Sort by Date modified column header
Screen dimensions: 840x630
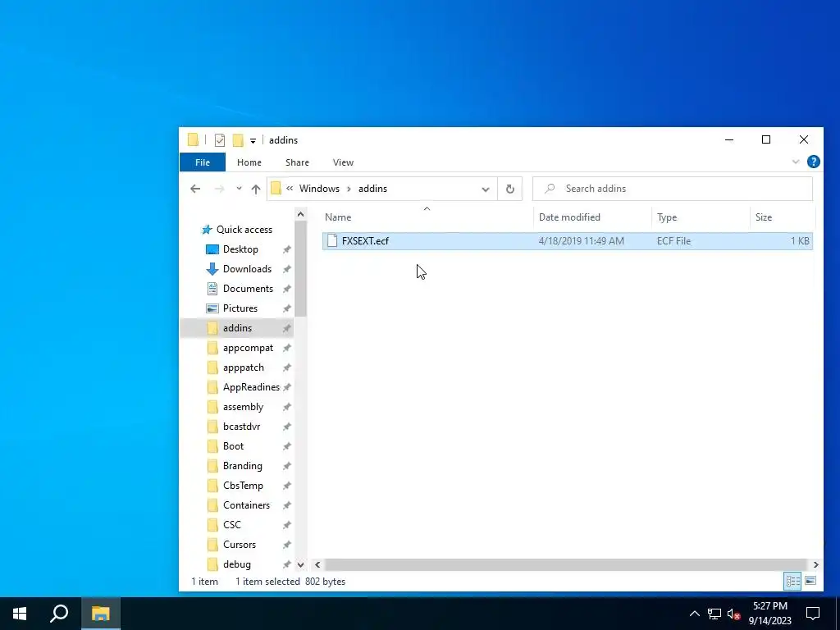pyautogui.click(x=569, y=217)
